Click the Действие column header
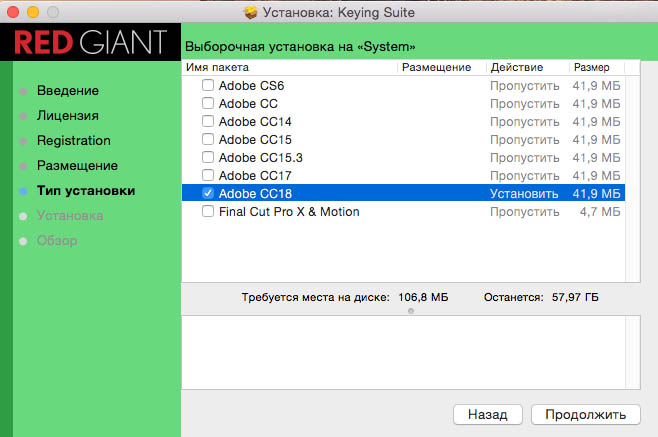The image size is (658, 437). click(527, 67)
